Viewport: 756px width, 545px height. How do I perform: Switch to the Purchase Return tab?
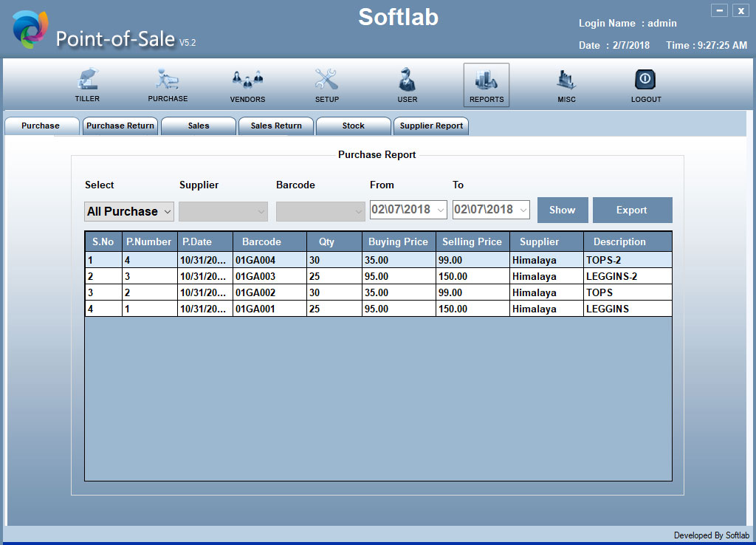[x=120, y=126]
